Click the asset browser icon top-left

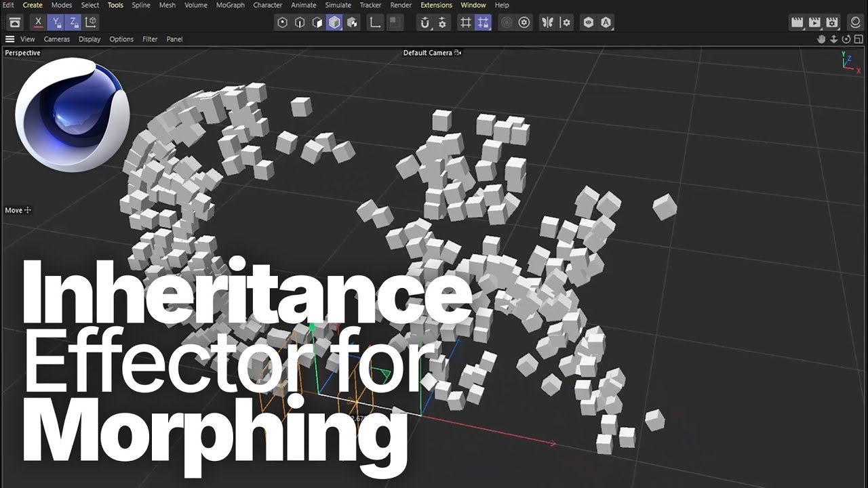point(15,22)
